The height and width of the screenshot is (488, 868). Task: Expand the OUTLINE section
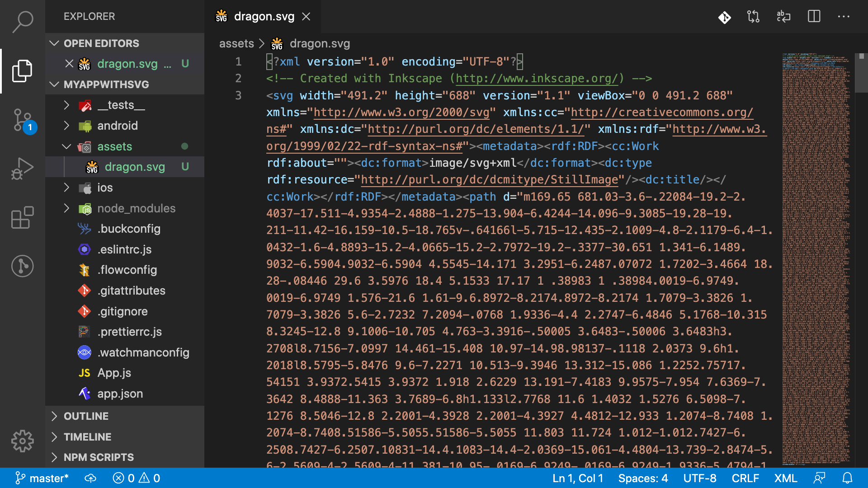click(x=86, y=416)
